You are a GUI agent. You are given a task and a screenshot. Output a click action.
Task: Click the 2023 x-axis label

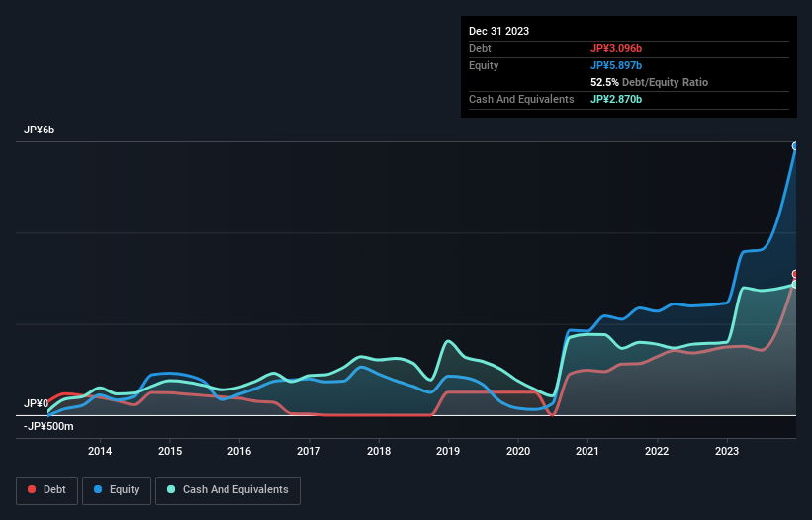pos(727,451)
